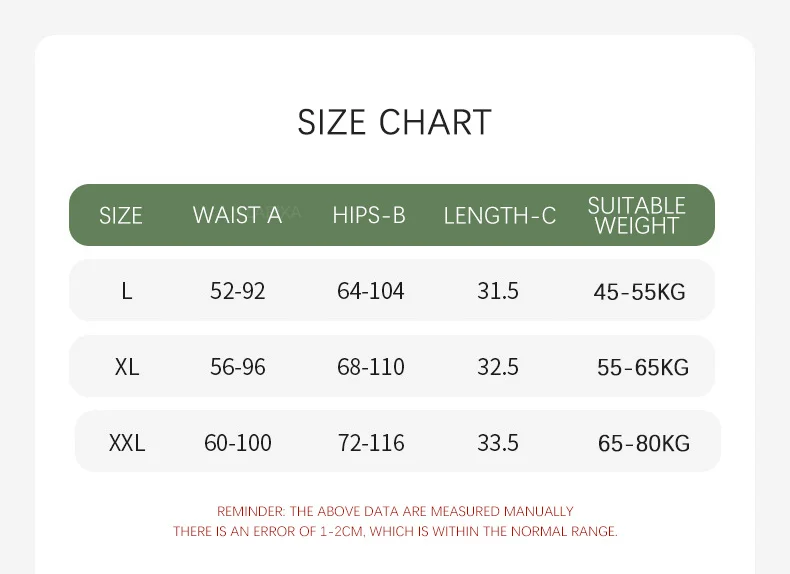Viewport: 790px width, 574px height.
Task: Select the SIZE column header
Action: (x=121, y=216)
